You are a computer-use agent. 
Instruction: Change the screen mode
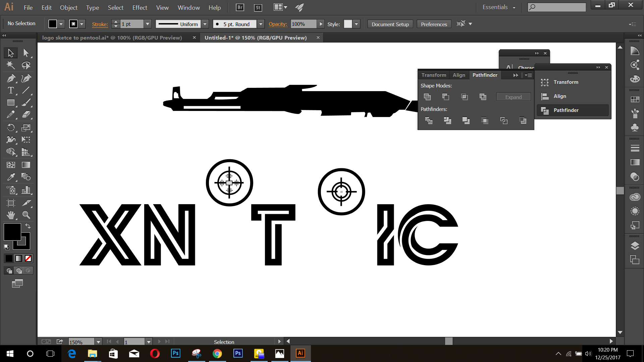17,284
